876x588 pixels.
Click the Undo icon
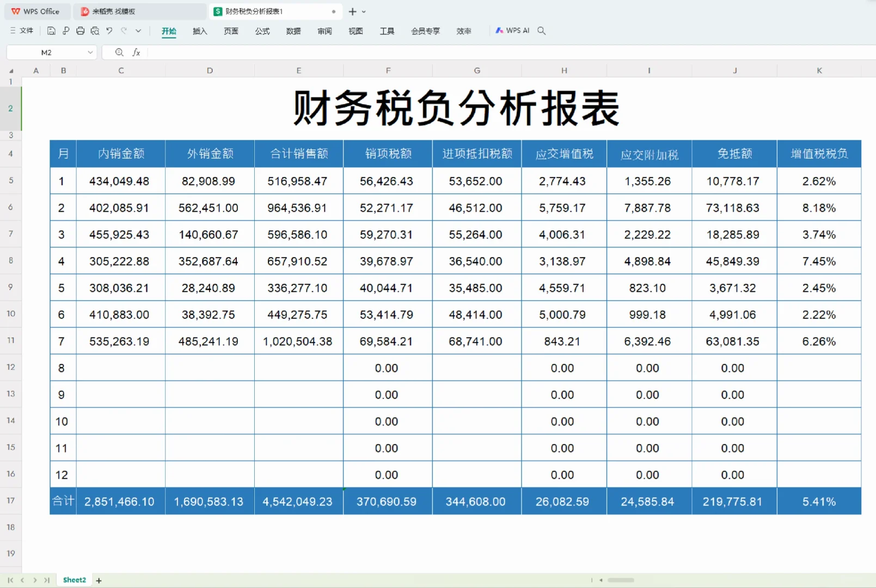pyautogui.click(x=108, y=30)
